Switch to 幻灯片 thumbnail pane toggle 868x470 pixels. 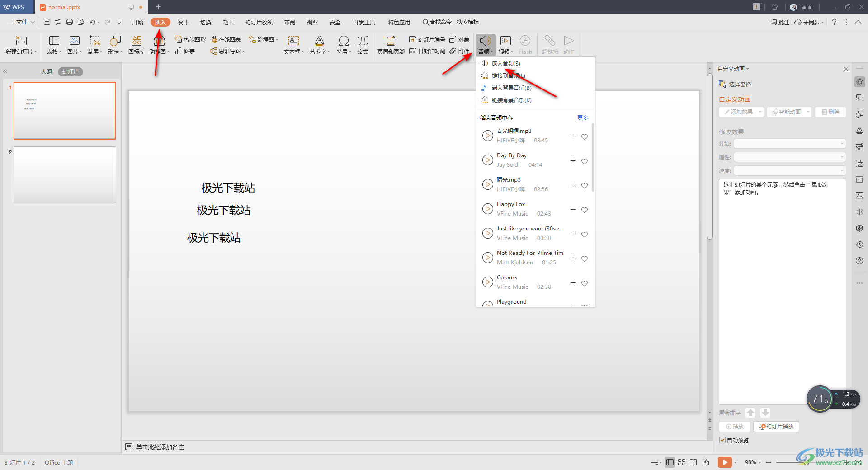point(71,71)
